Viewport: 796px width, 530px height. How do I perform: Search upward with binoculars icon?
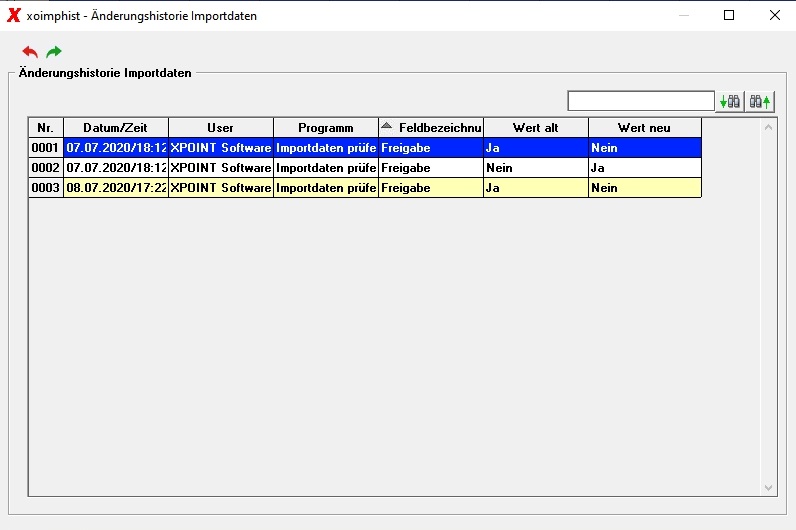(x=760, y=102)
